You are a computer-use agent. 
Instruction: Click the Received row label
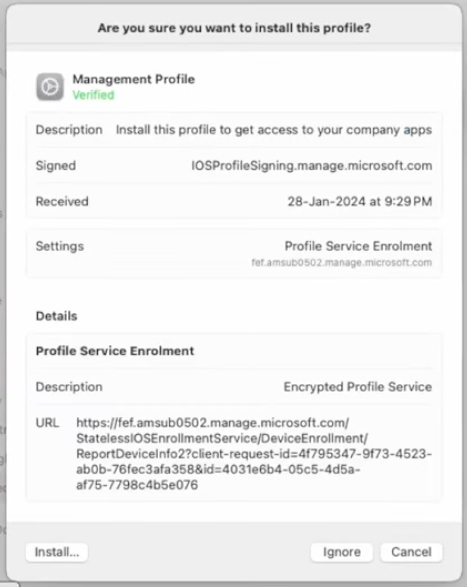pos(62,201)
